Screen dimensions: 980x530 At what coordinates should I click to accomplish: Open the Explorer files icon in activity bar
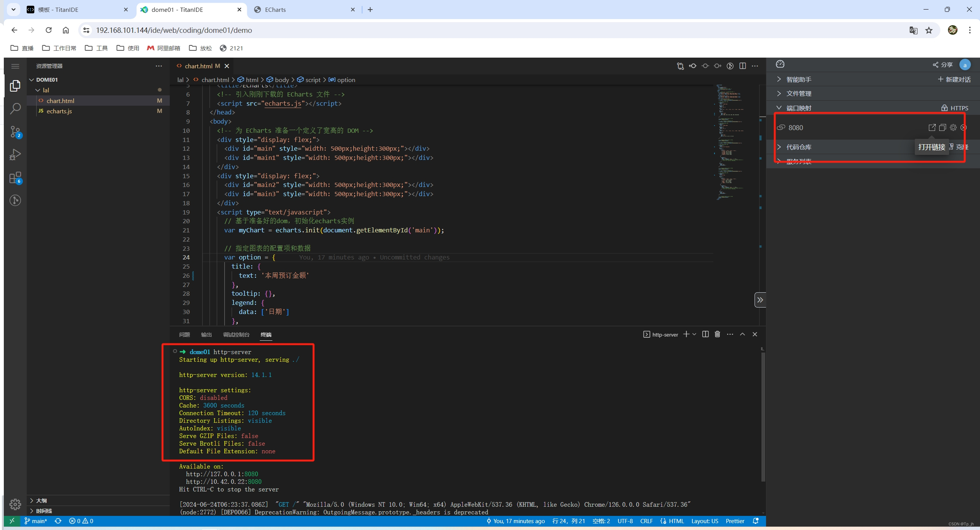pyautogui.click(x=15, y=86)
